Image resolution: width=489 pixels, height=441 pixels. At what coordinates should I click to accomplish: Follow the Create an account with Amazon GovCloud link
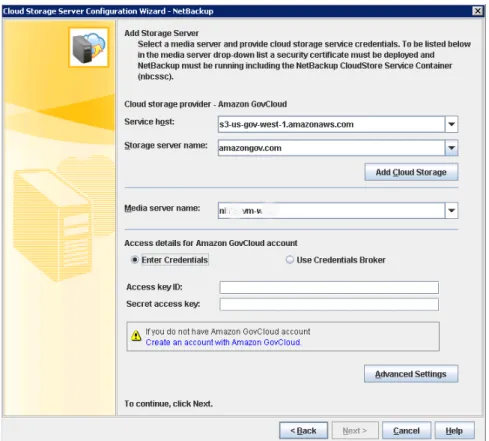coord(223,342)
